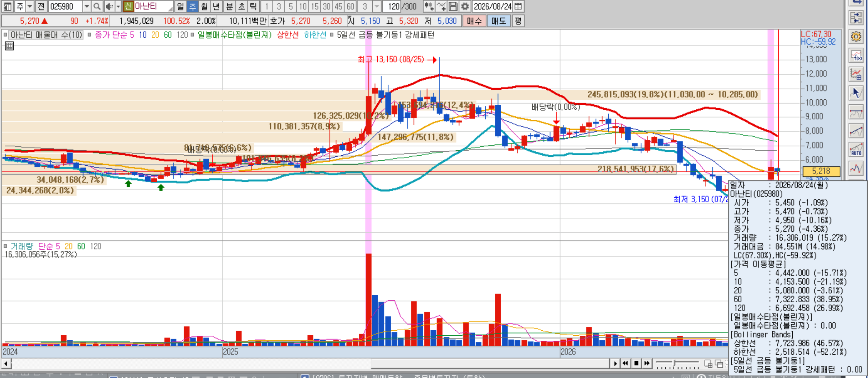Click the 평 button beside 매도
This screenshot has height=378, width=868.
[518, 21]
